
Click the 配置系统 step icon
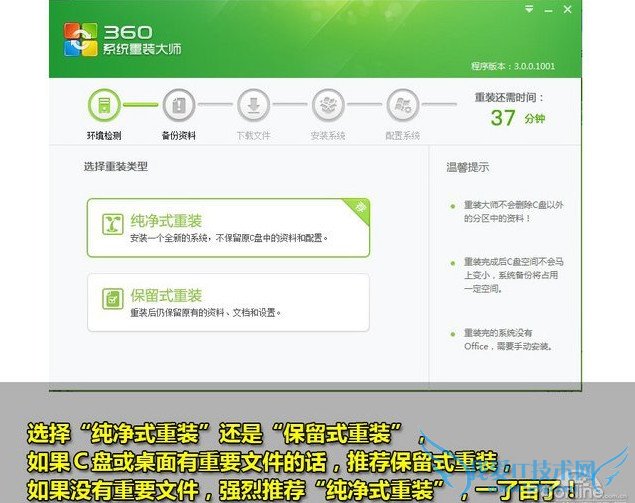click(403, 105)
